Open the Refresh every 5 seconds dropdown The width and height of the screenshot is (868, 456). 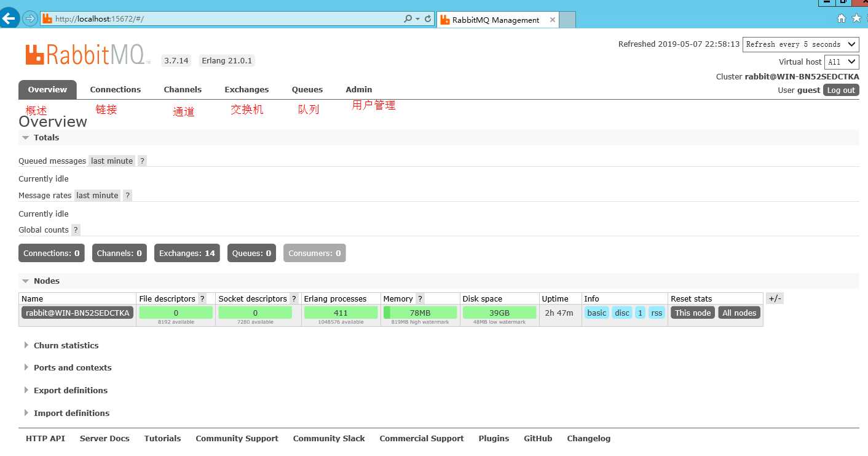click(800, 44)
